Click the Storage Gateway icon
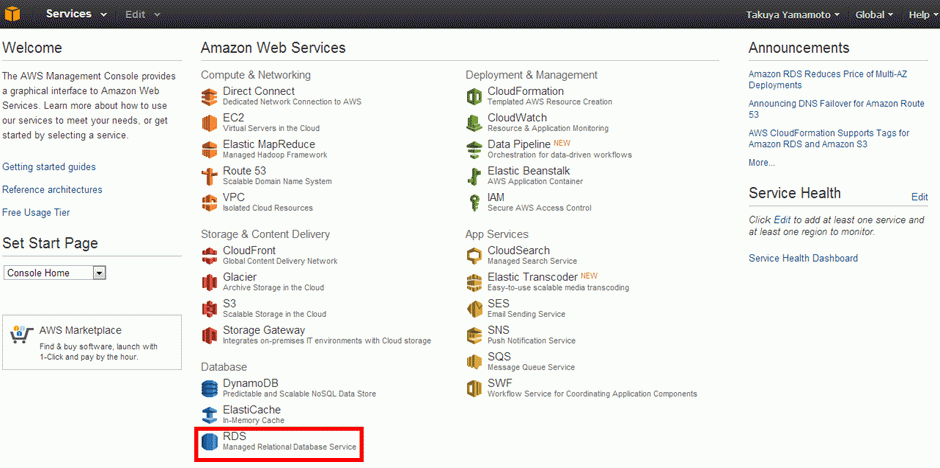Screen dimensions: 940x468 (209, 334)
